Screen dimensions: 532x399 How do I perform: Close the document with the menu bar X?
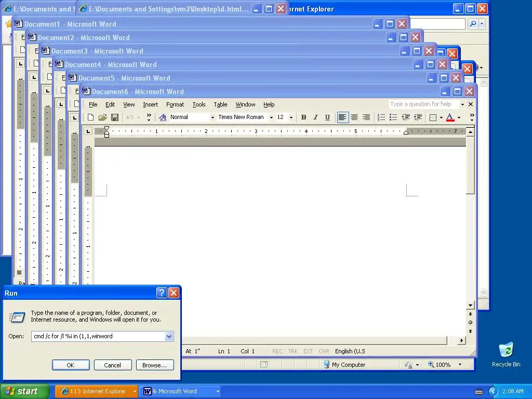tap(471, 104)
